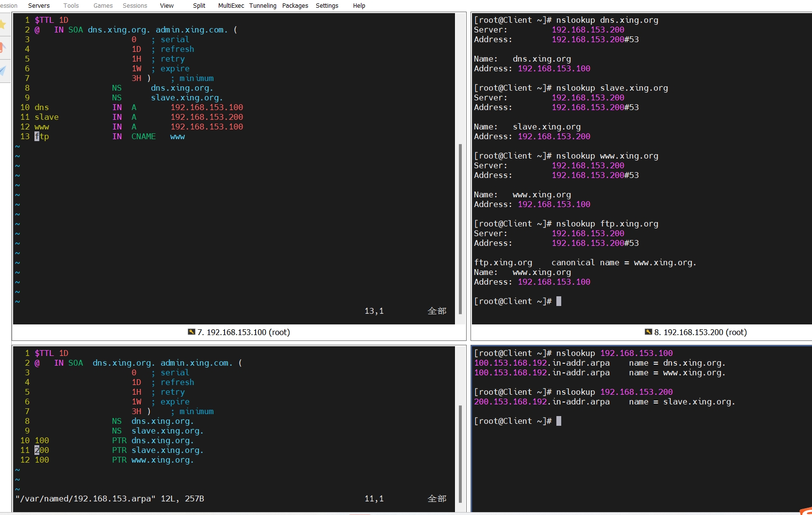
Task: Click the 'ftp IN CNAME www' record
Action: pyautogui.click(x=110, y=136)
